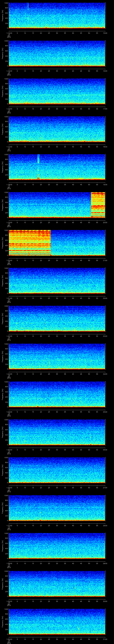Click the 1:17:00 start time label

[x=9, y=147]
